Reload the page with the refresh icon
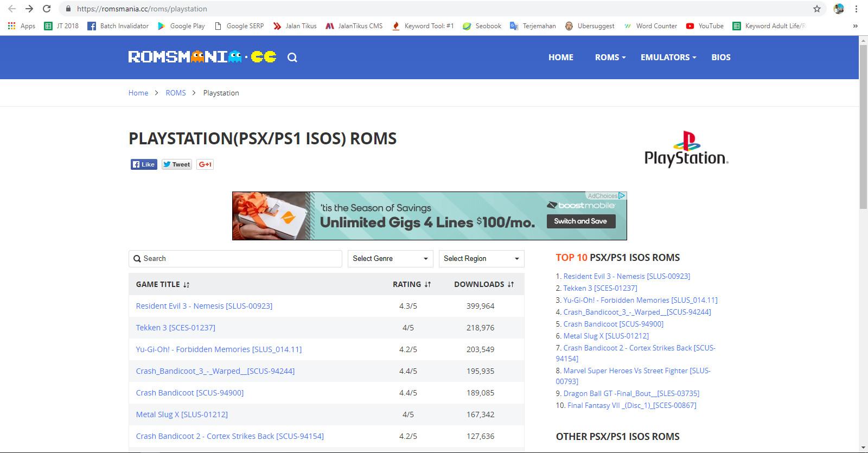 pos(47,9)
